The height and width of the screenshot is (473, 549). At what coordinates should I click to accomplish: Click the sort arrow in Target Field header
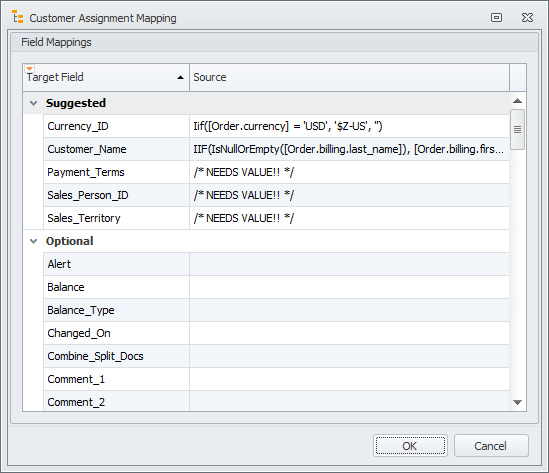click(180, 77)
